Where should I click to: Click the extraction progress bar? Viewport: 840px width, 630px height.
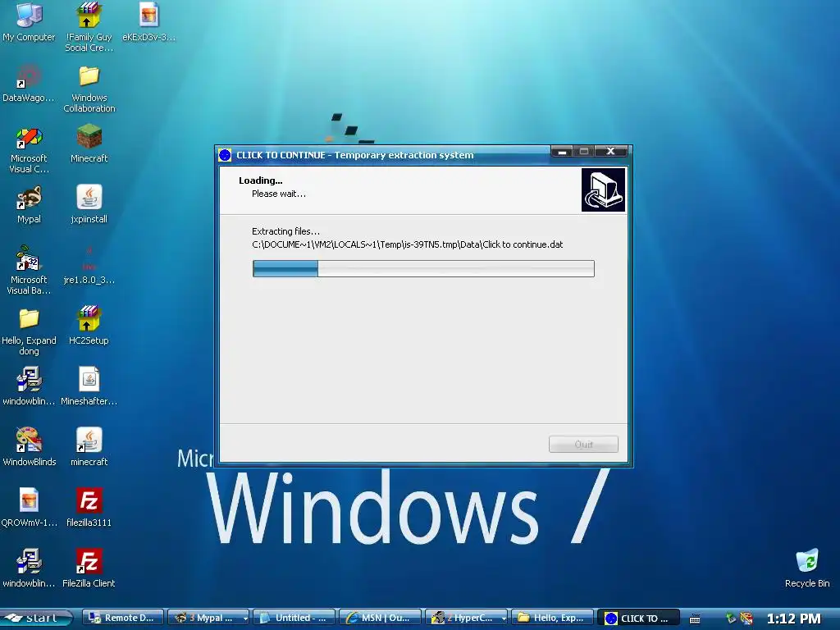pyautogui.click(x=423, y=268)
